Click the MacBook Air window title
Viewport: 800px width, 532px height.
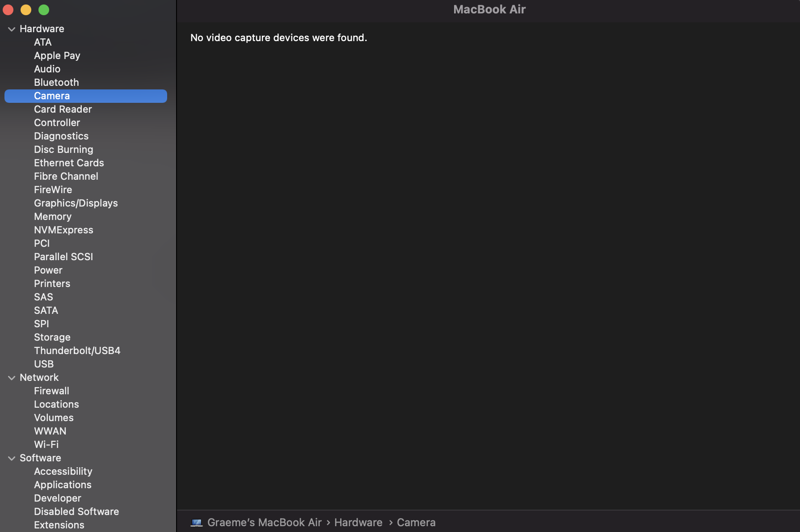coord(489,9)
